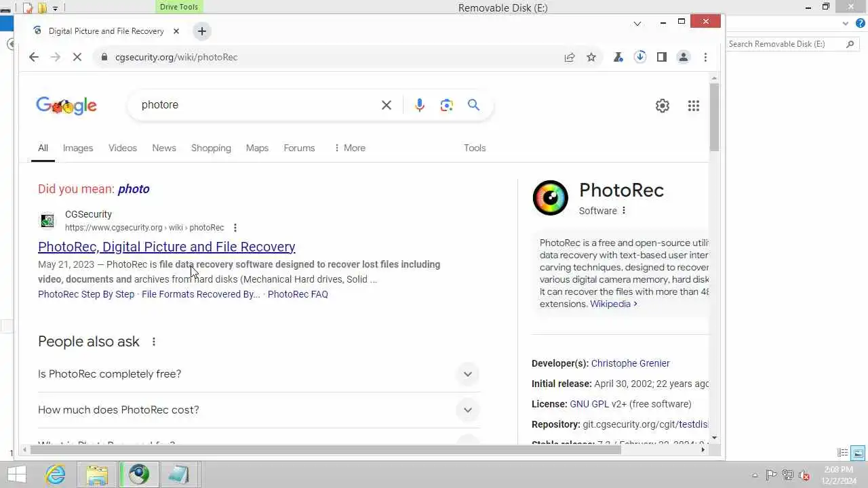
Task: Open File Explorer from taskbar
Action: (x=97, y=474)
